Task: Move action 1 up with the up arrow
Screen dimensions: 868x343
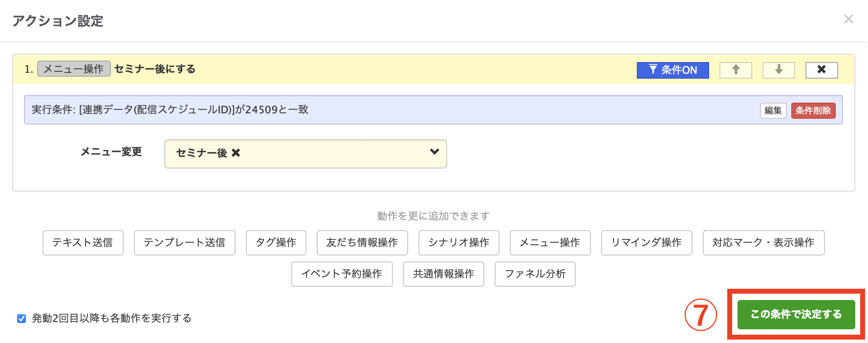Action: tap(736, 70)
